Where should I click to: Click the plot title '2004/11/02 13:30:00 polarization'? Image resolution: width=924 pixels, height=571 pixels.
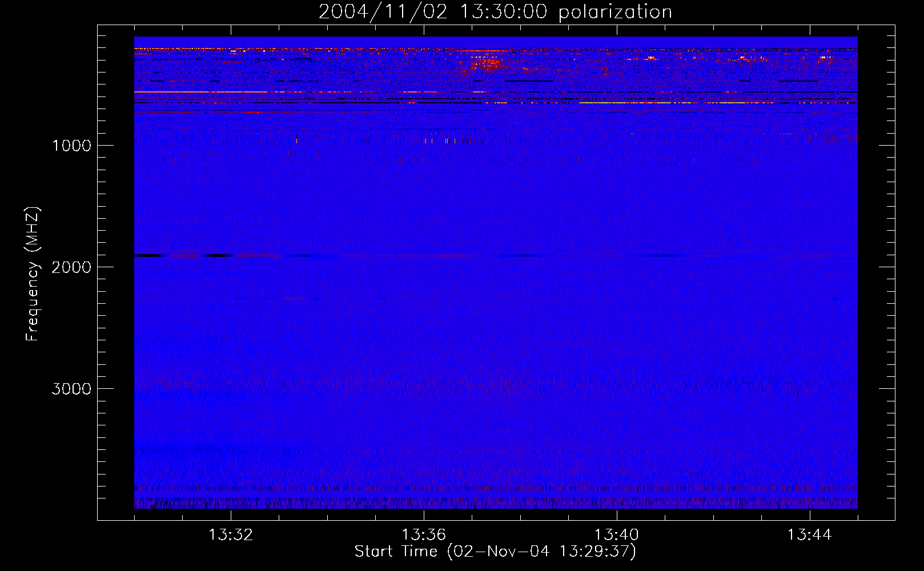tap(495, 12)
